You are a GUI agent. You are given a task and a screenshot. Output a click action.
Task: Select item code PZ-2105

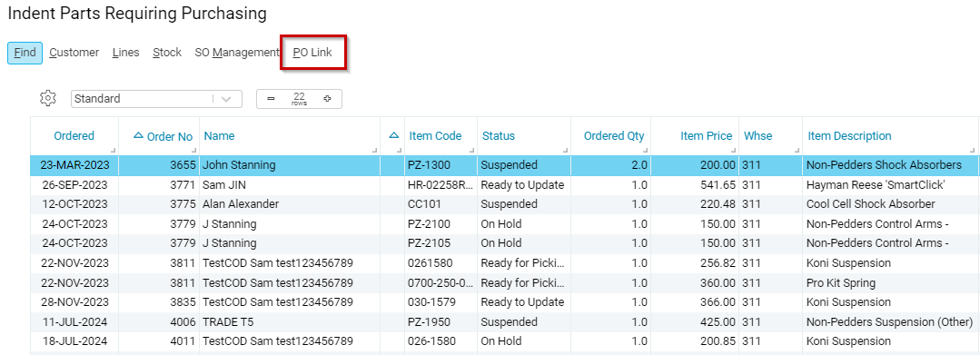pyautogui.click(x=429, y=243)
